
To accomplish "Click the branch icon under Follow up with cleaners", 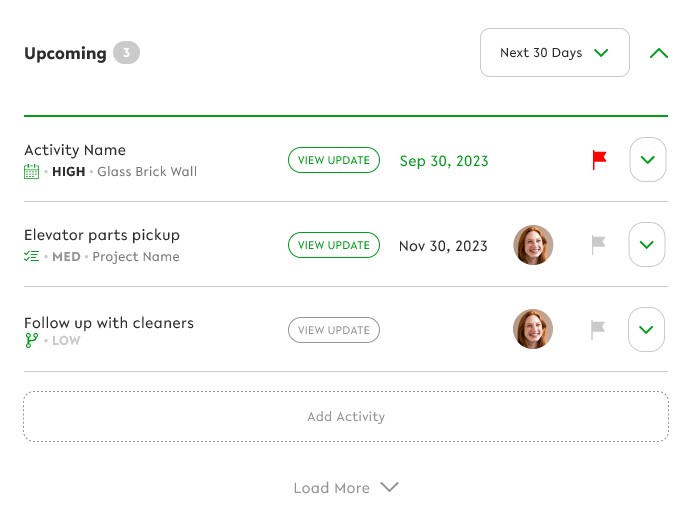I will pyautogui.click(x=31, y=341).
